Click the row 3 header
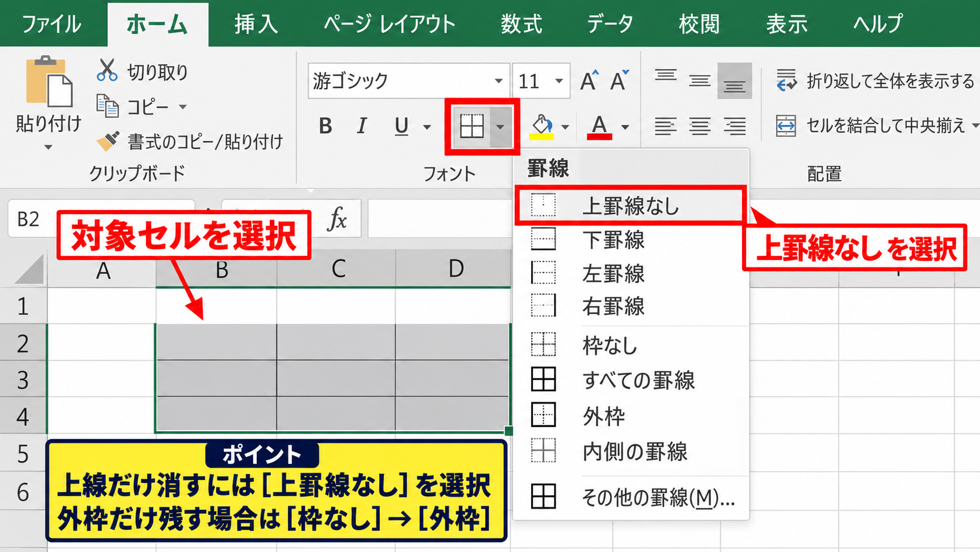The height and width of the screenshot is (552, 980). [x=23, y=380]
